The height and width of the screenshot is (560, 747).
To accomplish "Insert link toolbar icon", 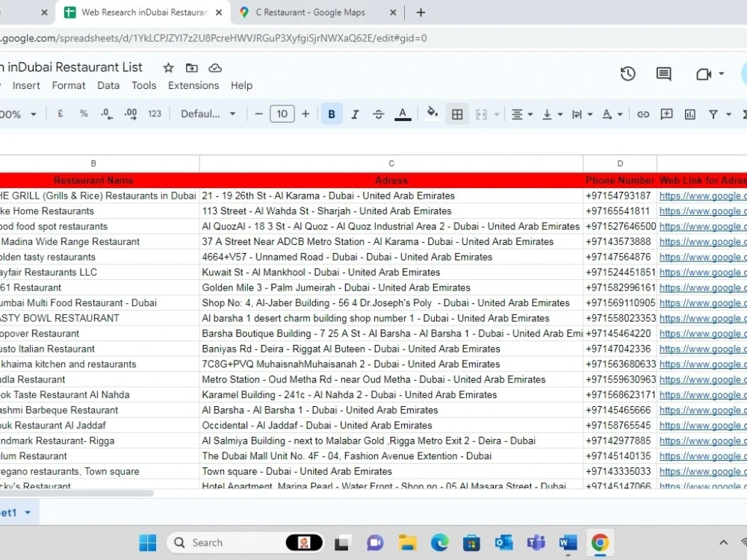I will (x=643, y=114).
